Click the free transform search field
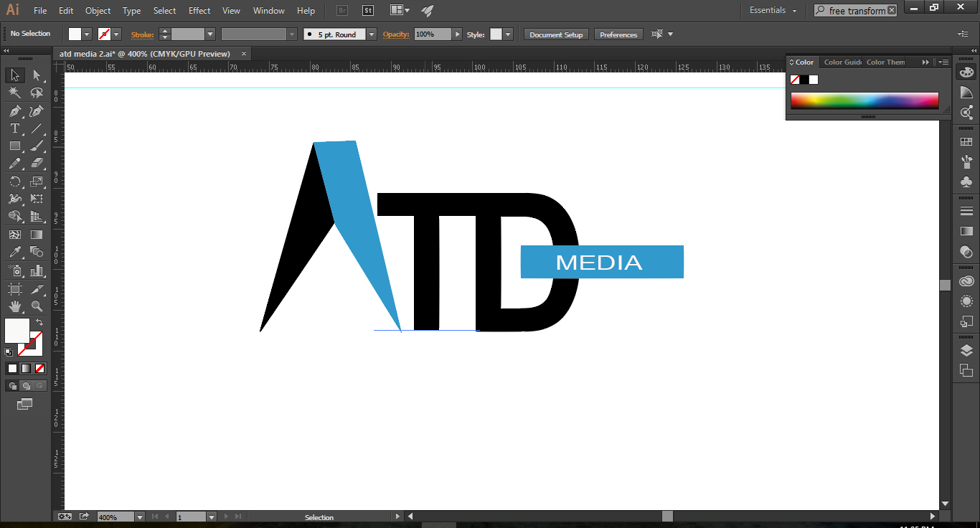Viewport: 980px width, 528px height. [855, 10]
